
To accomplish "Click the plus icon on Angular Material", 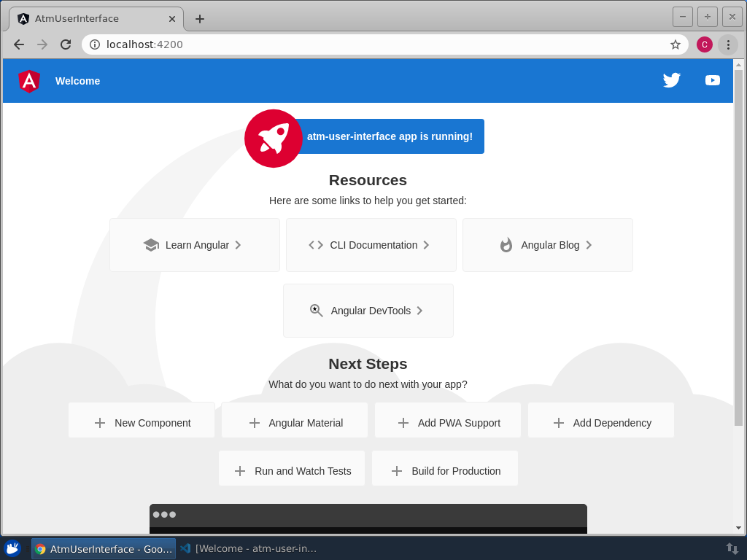I will pos(255,423).
